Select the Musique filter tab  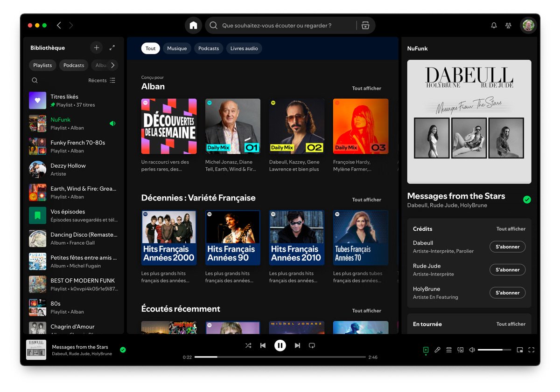[177, 48]
